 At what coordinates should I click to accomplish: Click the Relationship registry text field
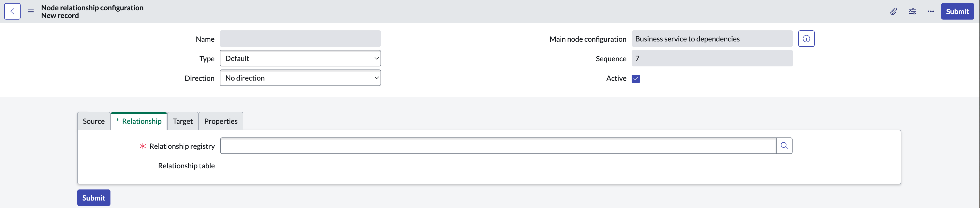(498, 146)
